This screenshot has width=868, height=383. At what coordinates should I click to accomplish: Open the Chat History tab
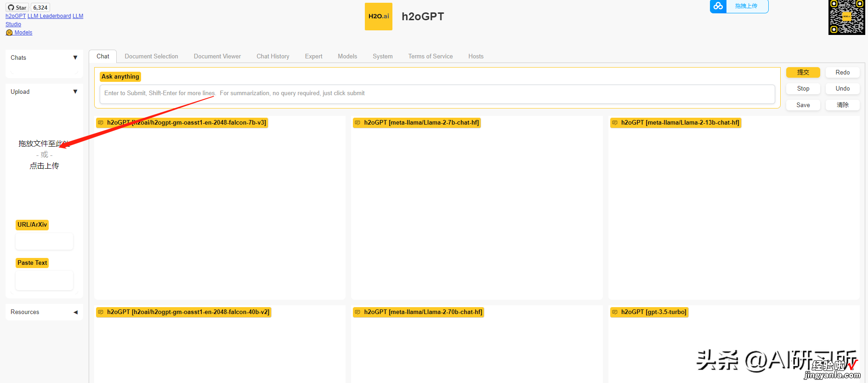273,56
